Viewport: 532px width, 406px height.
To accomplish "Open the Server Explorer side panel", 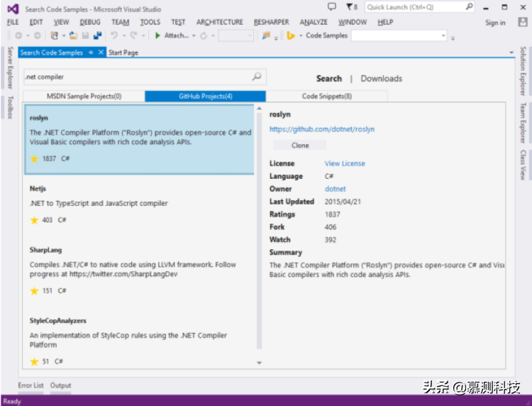I will coord(10,67).
